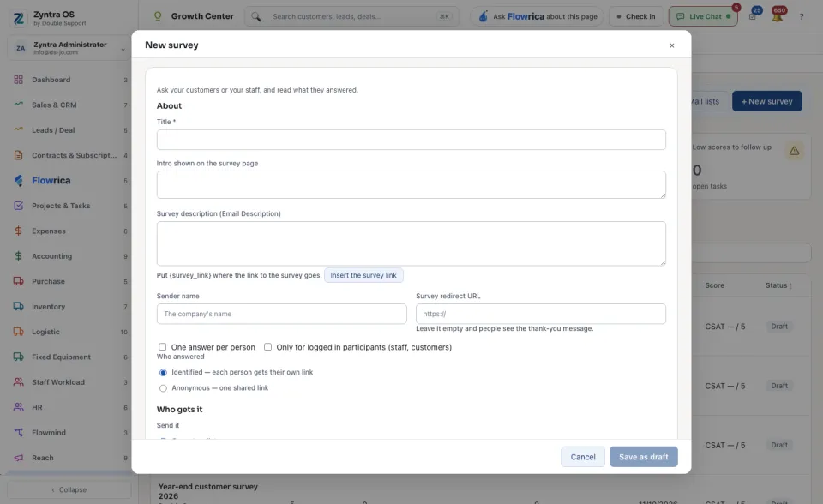
Task: Click the Survey redirect URL field
Action: coord(541,314)
